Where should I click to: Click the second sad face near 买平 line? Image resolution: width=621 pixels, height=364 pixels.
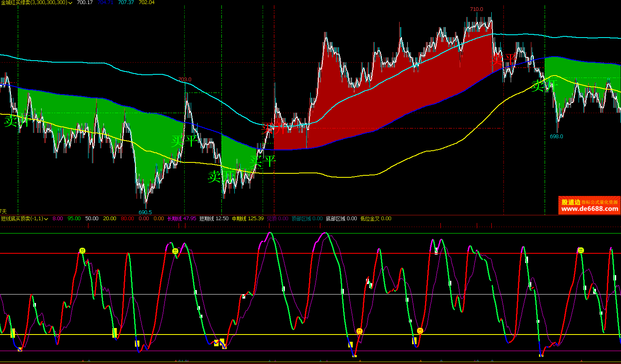pyautogui.click(x=175, y=251)
